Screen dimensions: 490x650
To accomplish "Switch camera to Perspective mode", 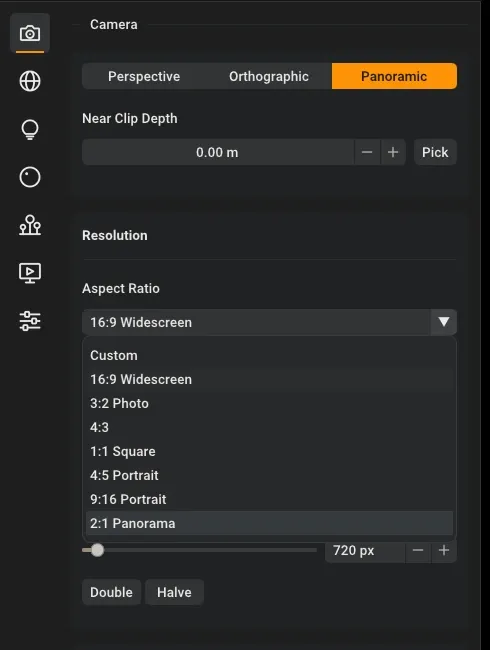I will point(144,76).
